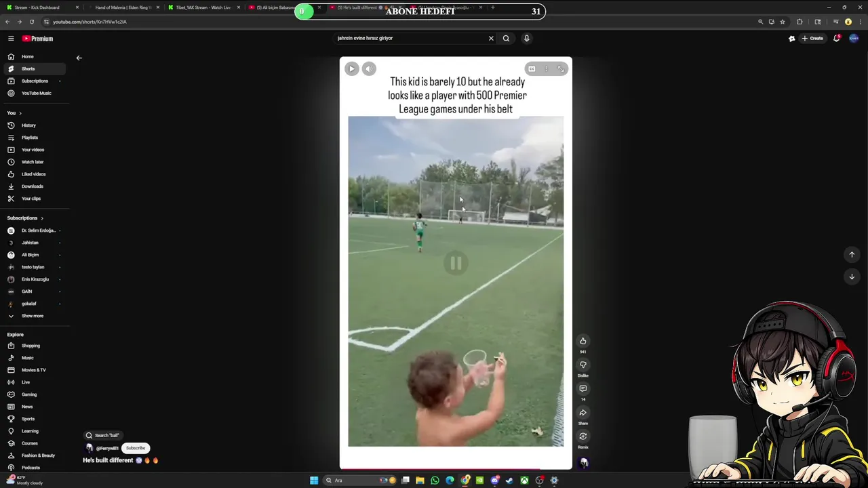
Task: Open Your videos in the sidebar
Action: 35,150
